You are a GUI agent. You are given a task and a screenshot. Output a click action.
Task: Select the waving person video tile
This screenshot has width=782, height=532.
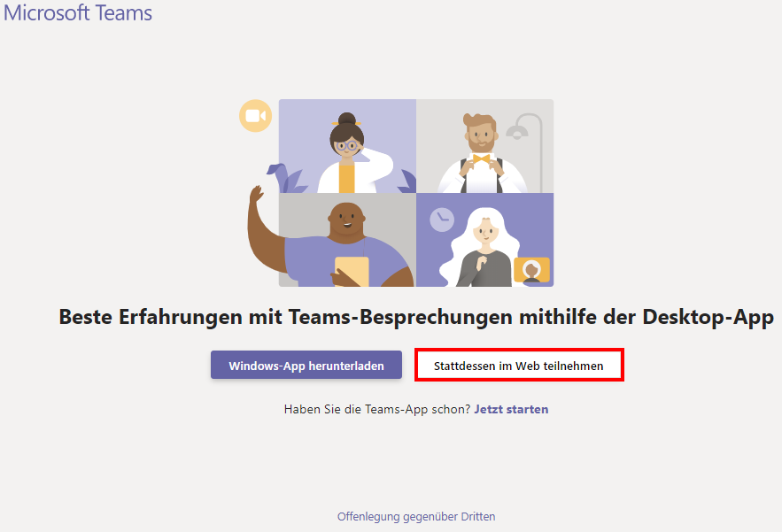coord(347,240)
